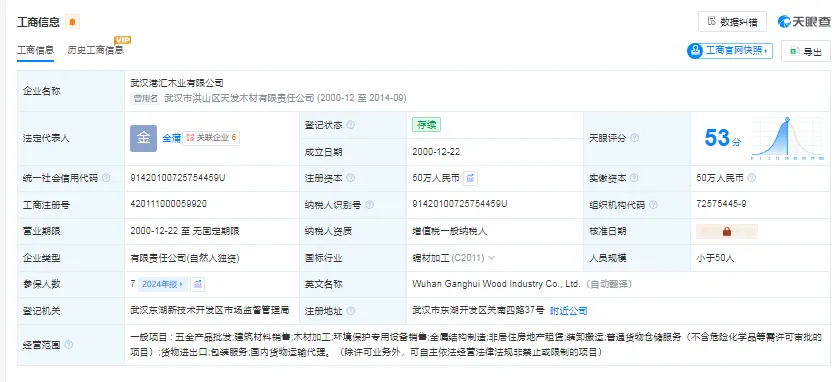Screen dimensions: 840x382
Task: Click the chart icon next to 2024年报
Action: pyautogui.click(x=198, y=284)
